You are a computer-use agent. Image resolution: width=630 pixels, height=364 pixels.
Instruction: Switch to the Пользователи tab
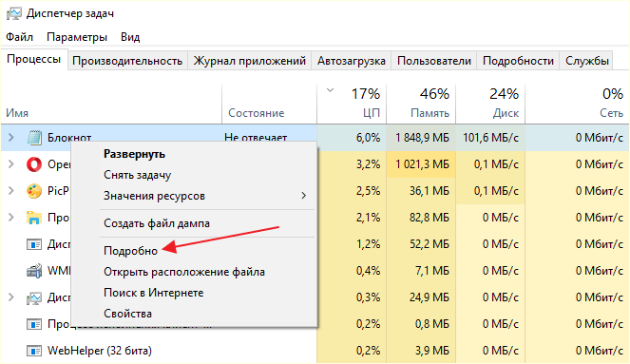(434, 61)
